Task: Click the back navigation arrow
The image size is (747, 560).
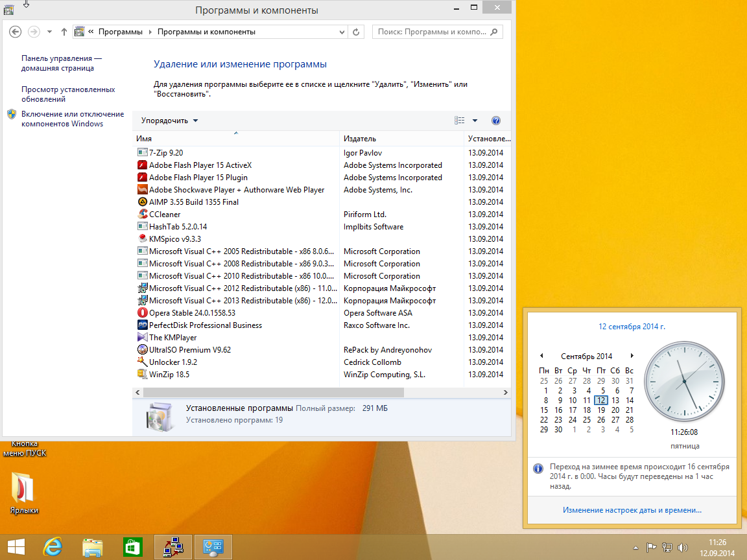Action: click(16, 32)
